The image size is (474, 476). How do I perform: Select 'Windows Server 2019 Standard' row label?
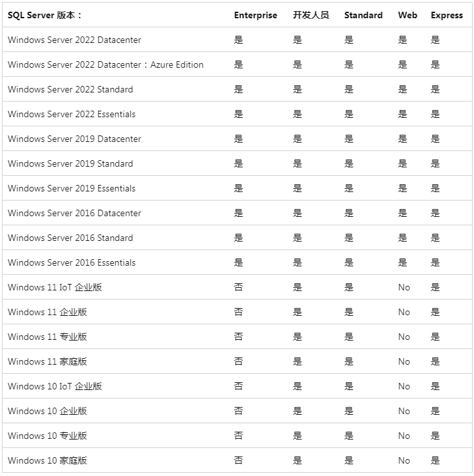pyautogui.click(x=70, y=163)
